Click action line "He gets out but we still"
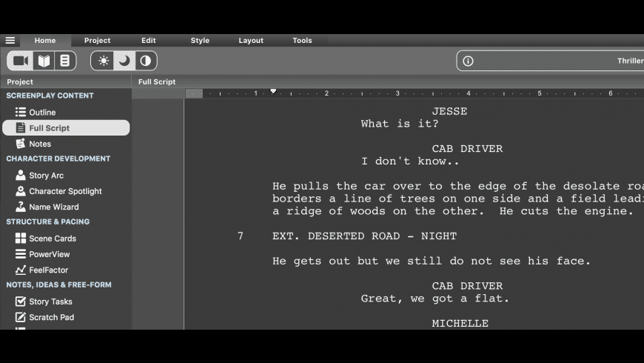Image resolution: width=644 pixels, height=363 pixels. coord(432,261)
